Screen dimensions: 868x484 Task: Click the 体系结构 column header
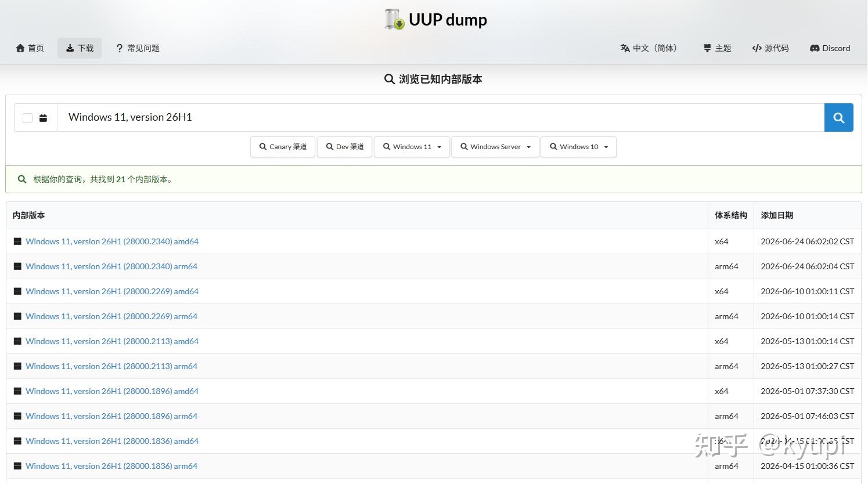coord(731,215)
